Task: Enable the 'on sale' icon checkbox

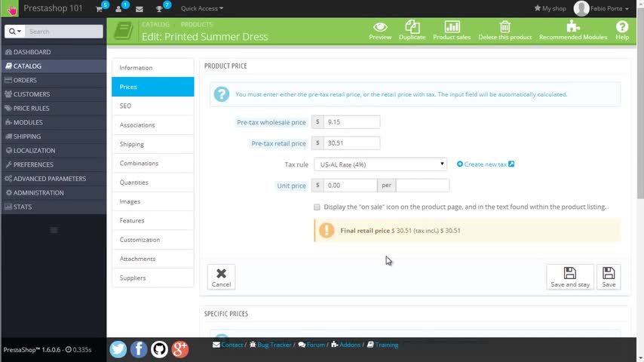Action: [317, 207]
